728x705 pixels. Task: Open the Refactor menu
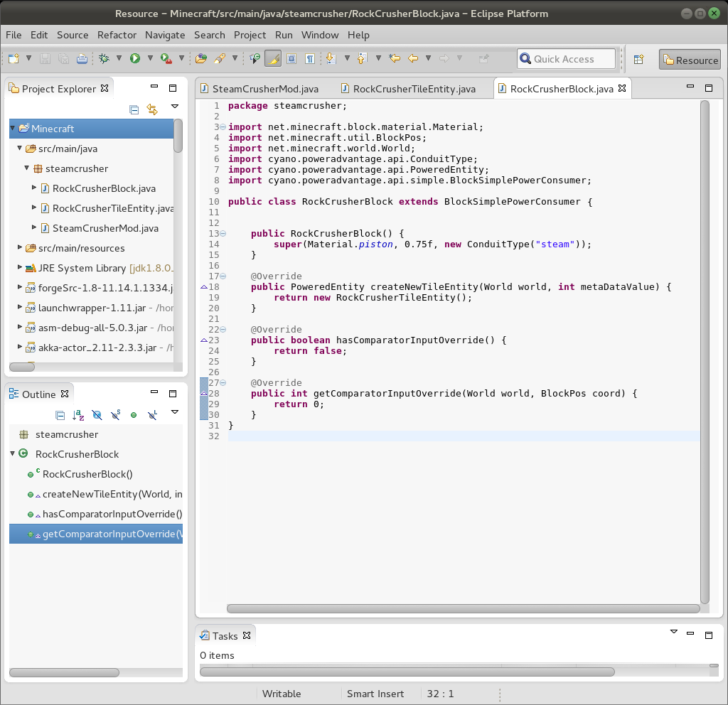tap(117, 35)
